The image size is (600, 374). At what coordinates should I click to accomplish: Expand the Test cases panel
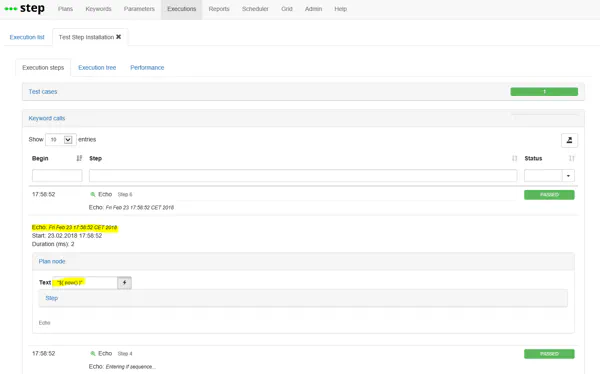43,92
